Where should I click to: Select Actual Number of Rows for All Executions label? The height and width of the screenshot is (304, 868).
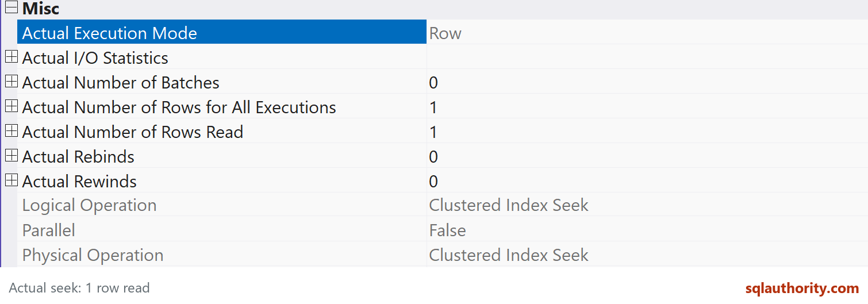(x=179, y=107)
